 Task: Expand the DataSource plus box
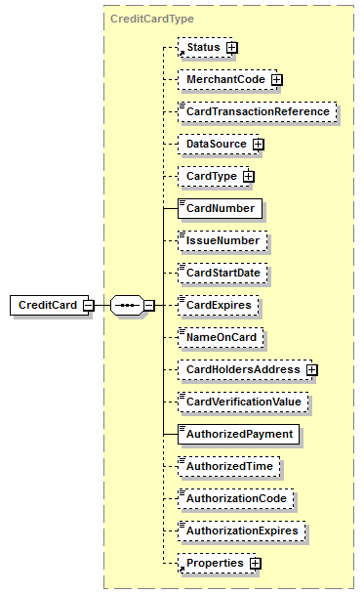coord(258,145)
